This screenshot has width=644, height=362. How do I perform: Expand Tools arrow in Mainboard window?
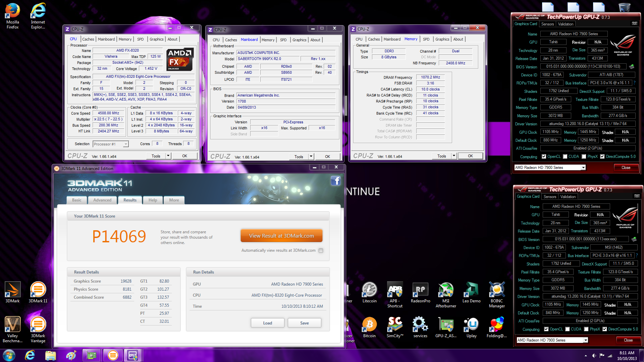click(311, 157)
